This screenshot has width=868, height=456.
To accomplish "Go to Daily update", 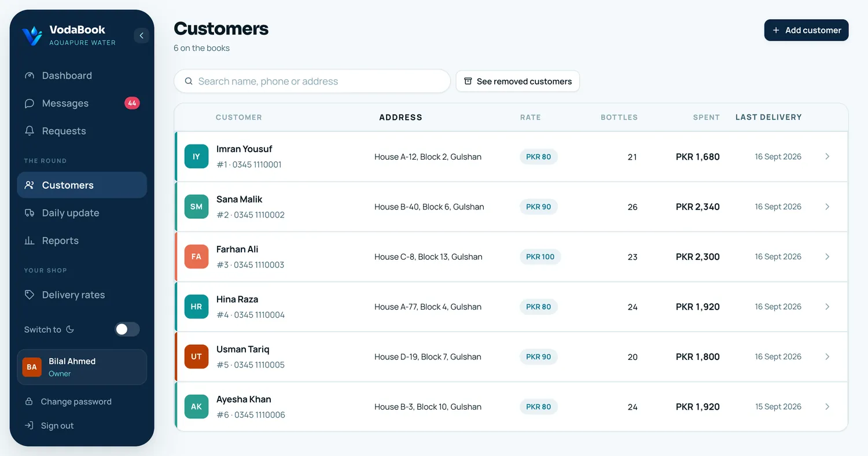I will click(x=82, y=213).
